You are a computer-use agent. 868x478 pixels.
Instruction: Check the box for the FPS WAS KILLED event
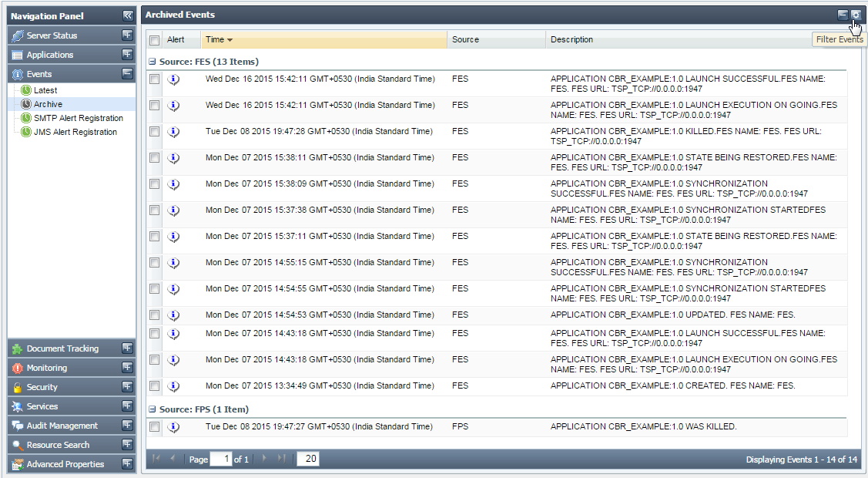click(x=155, y=426)
